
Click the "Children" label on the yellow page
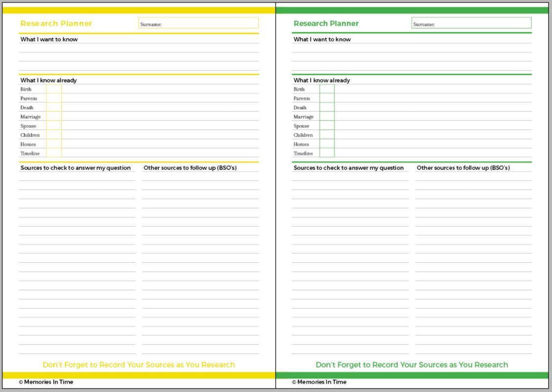(x=30, y=135)
